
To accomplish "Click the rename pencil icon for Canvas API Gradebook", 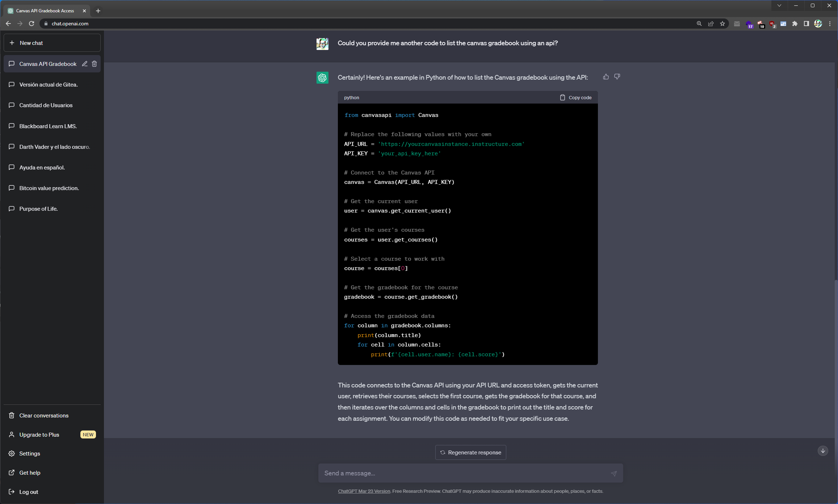I will pyautogui.click(x=85, y=64).
